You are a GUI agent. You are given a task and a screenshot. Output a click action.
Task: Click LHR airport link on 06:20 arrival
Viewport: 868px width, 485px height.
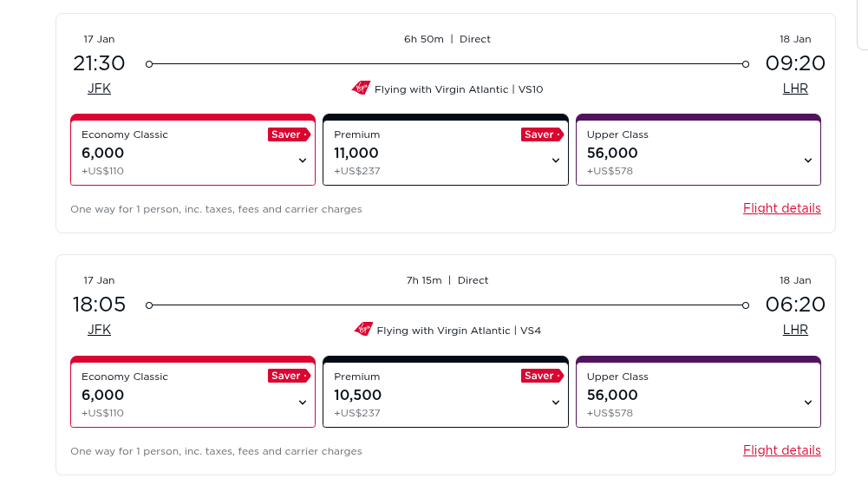point(795,330)
